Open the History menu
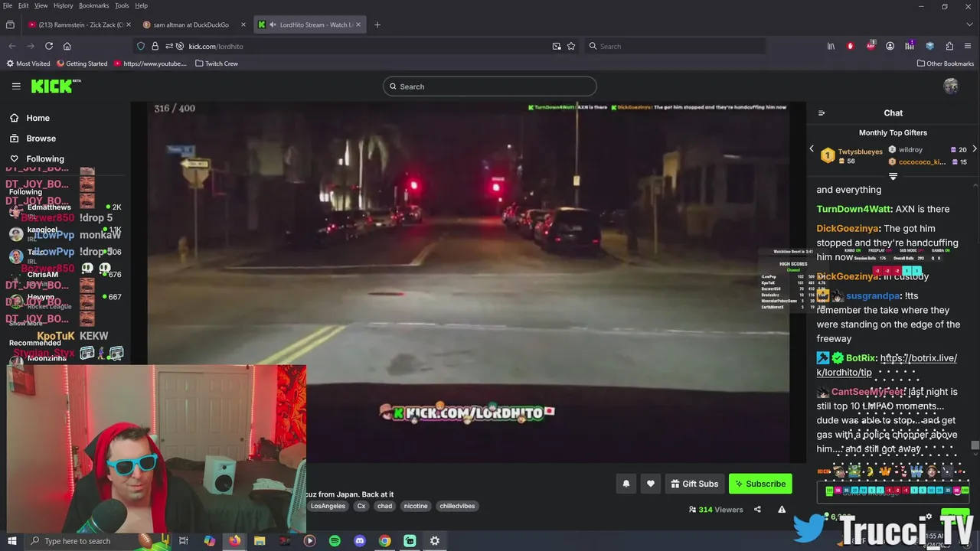This screenshot has height=551, width=980. [x=63, y=5]
